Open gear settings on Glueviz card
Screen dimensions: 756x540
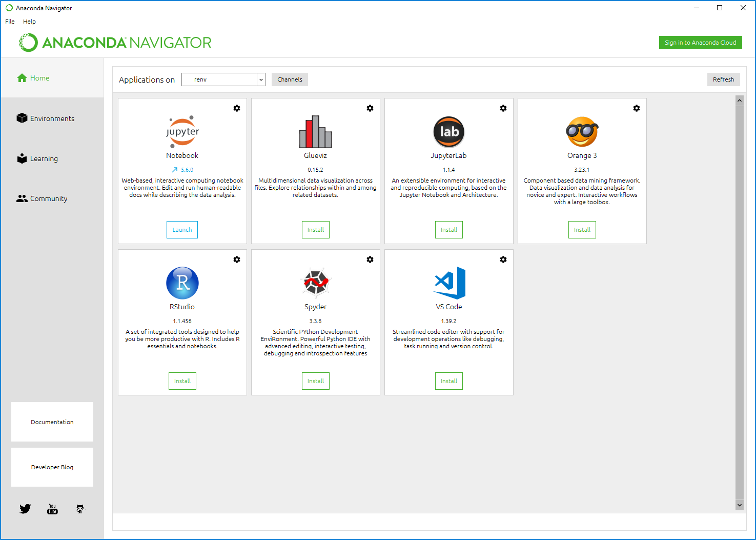coord(370,108)
